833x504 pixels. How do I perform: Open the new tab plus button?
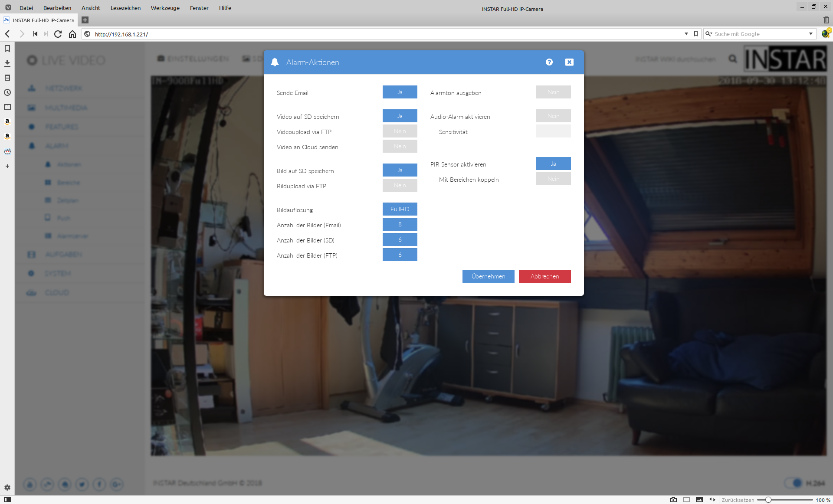85,20
